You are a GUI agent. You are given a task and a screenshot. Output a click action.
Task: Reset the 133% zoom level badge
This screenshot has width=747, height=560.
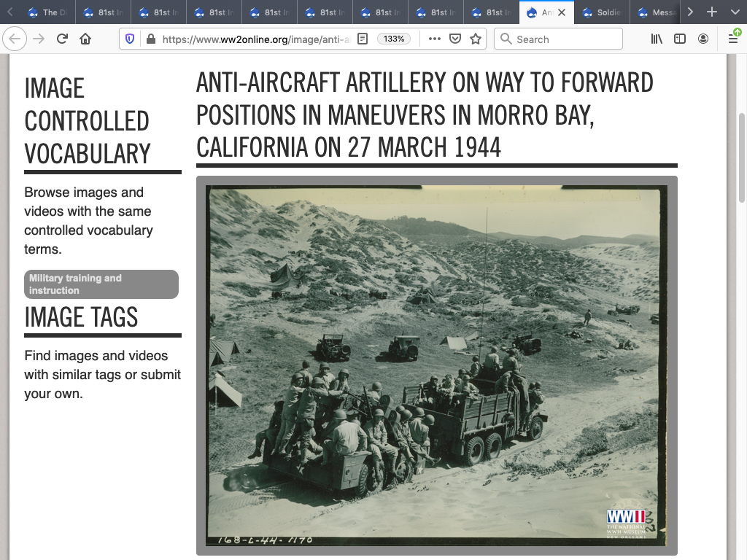394,39
